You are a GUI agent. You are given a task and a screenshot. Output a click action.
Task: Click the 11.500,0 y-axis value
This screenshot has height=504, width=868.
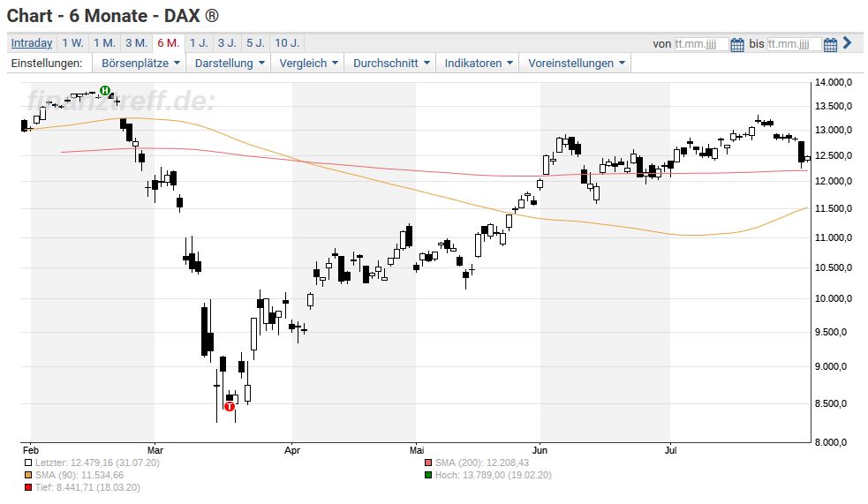point(834,208)
